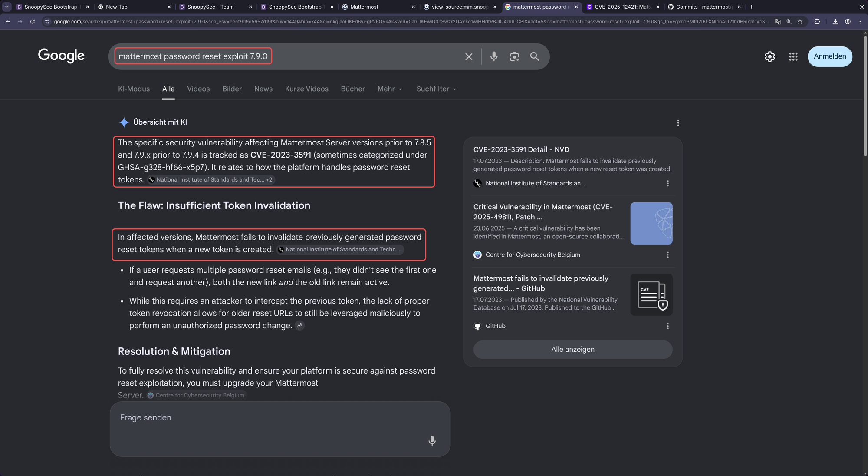Image resolution: width=868 pixels, height=476 pixels.
Task: Click National Institute of Standards +2 source chip
Action: click(211, 179)
